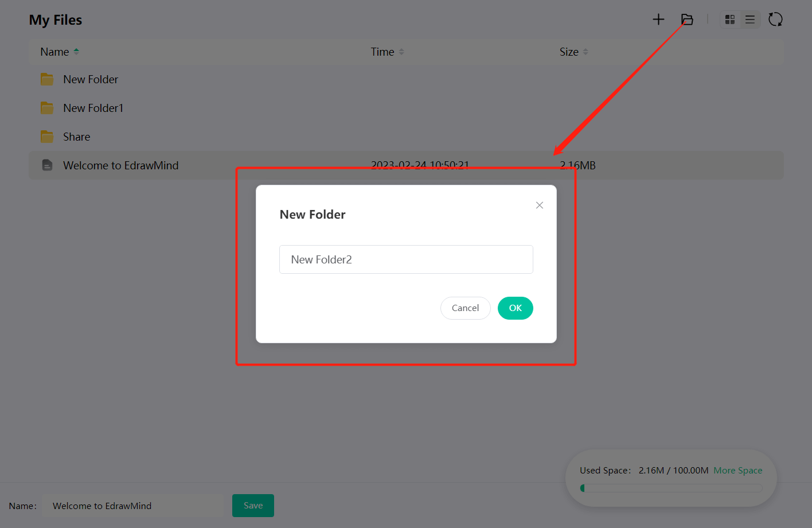Image resolution: width=812 pixels, height=528 pixels.
Task: Click the file Name field at bottom
Action: [x=133, y=506]
